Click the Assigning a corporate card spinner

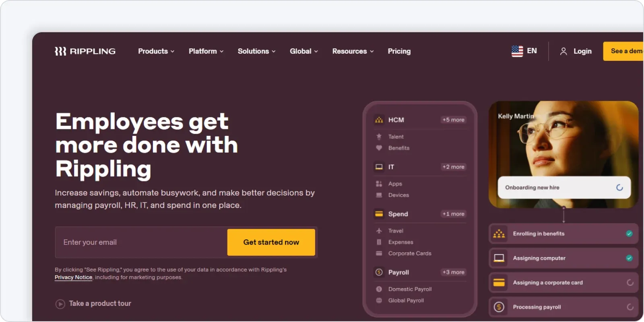(630, 283)
